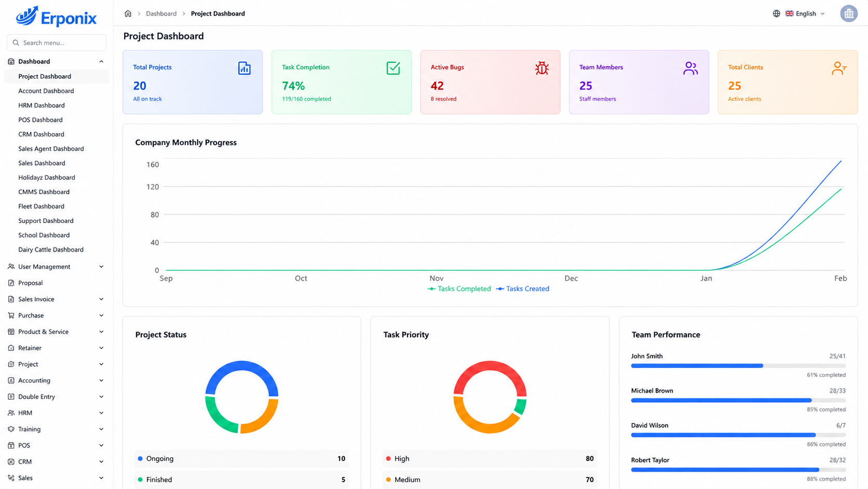Select the Ongoing status row
868x489 pixels.
[x=241, y=459]
